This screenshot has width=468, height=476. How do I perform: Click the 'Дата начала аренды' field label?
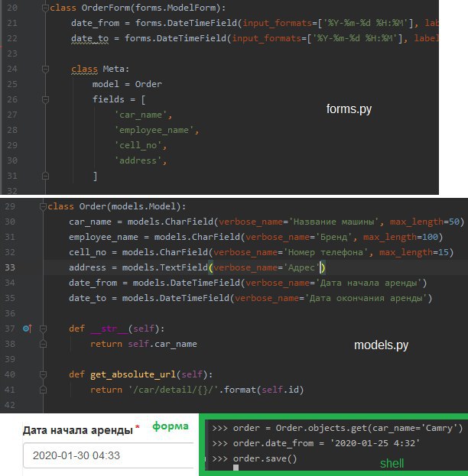click(x=78, y=430)
